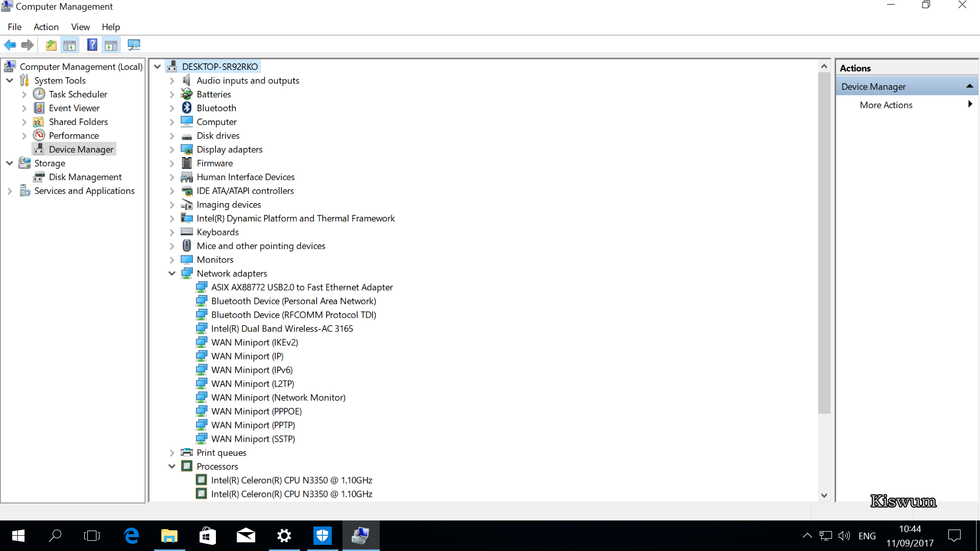Open Action Center notifications icon

954,536
